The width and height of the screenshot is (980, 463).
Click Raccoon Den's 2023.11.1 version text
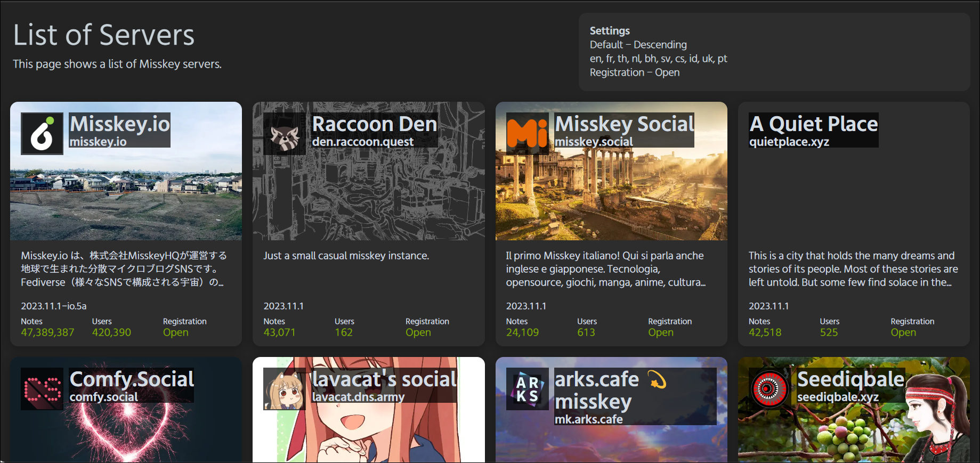(284, 306)
